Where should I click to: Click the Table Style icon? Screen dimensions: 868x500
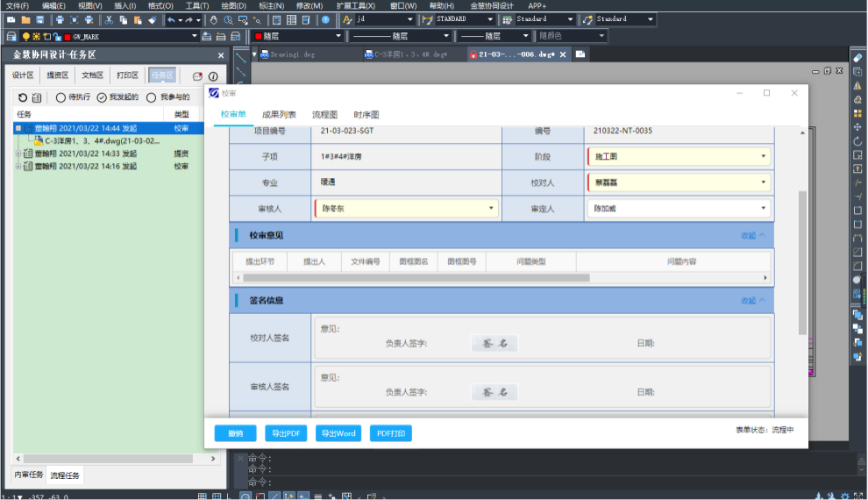507,20
